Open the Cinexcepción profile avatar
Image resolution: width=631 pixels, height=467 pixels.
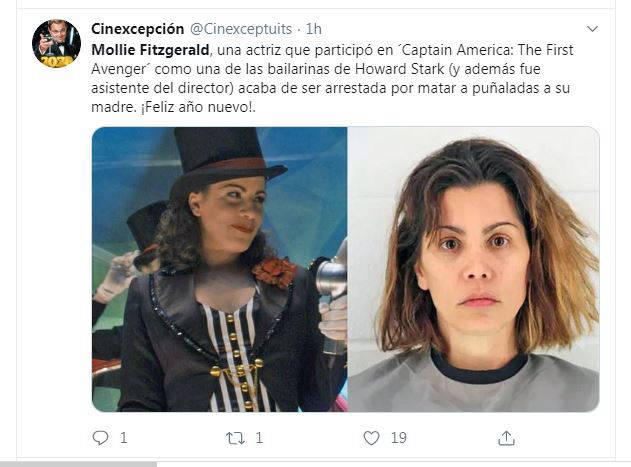pos(56,43)
